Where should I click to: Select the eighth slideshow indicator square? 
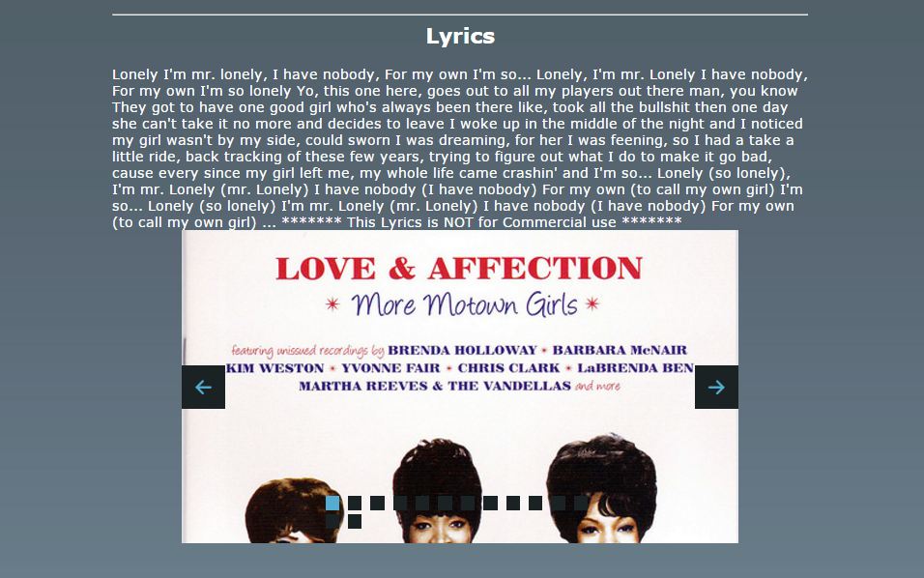pyautogui.click(x=490, y=504)
